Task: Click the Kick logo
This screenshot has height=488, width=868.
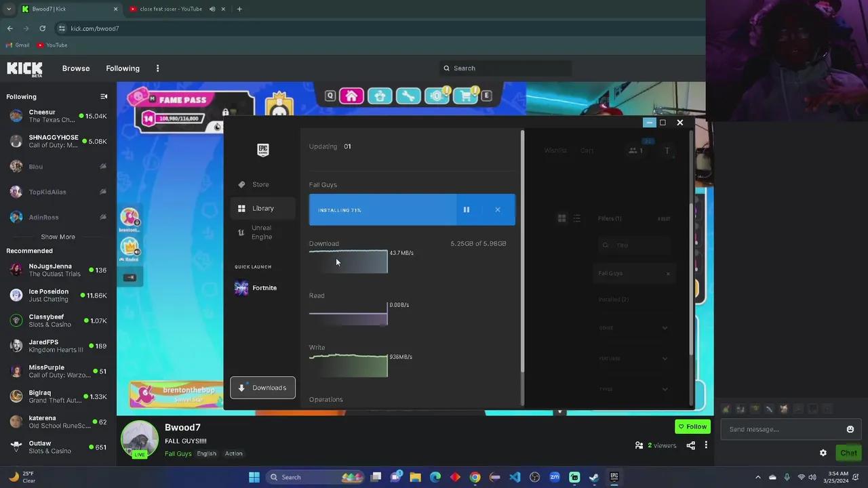Action: click(x=24, y=68)
